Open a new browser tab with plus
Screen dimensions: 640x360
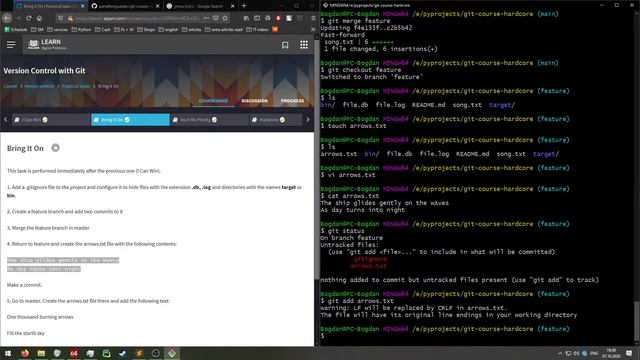coord(244,6)
